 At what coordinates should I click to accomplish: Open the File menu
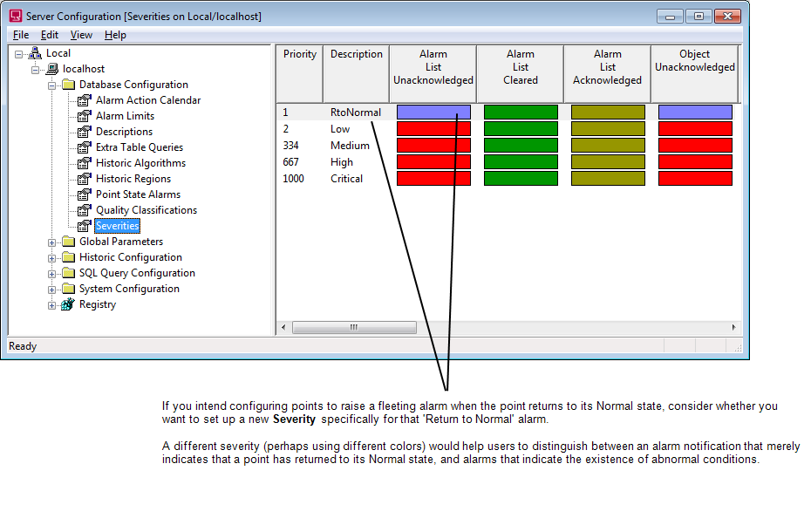point(21,35)
